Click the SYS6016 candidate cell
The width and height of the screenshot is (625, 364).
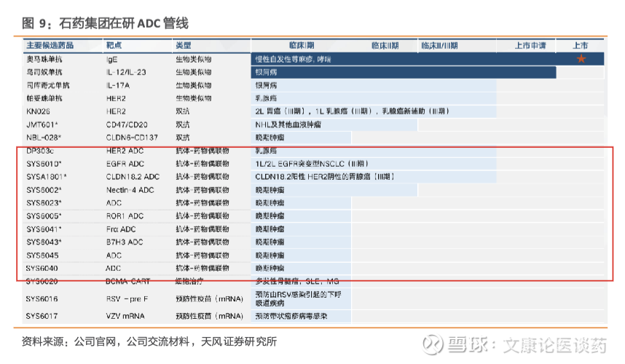42,298
